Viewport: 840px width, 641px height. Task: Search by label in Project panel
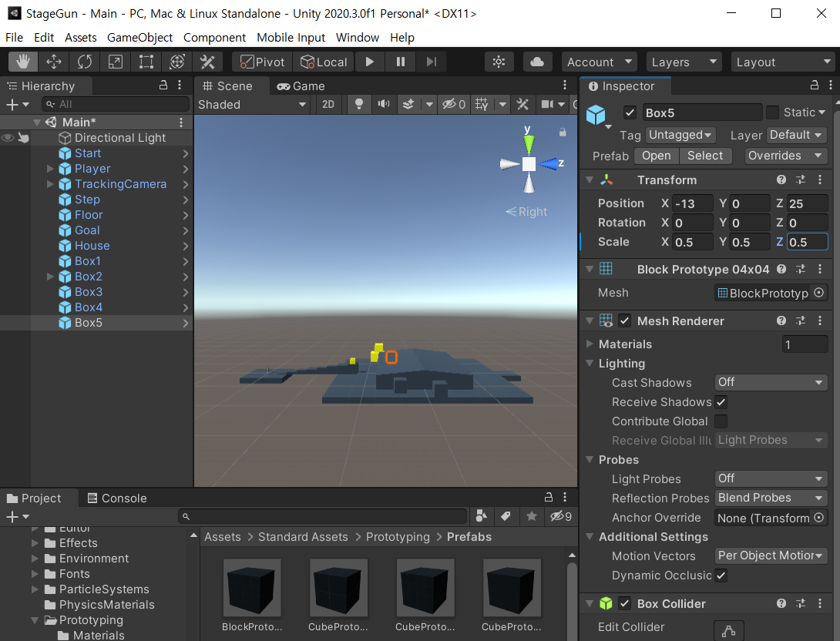click(506, 515)
